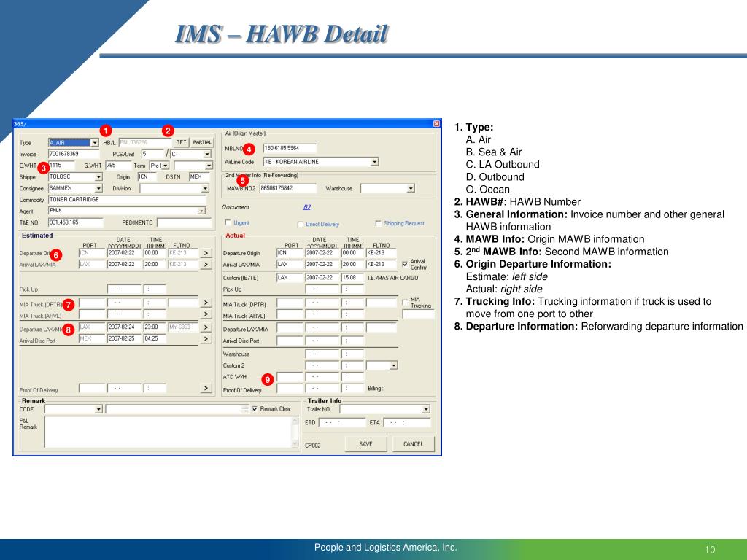Open the Agent dropdown showing PNLK
The height and width of the screenshot is (560, 747).
[x=201, y=211]
